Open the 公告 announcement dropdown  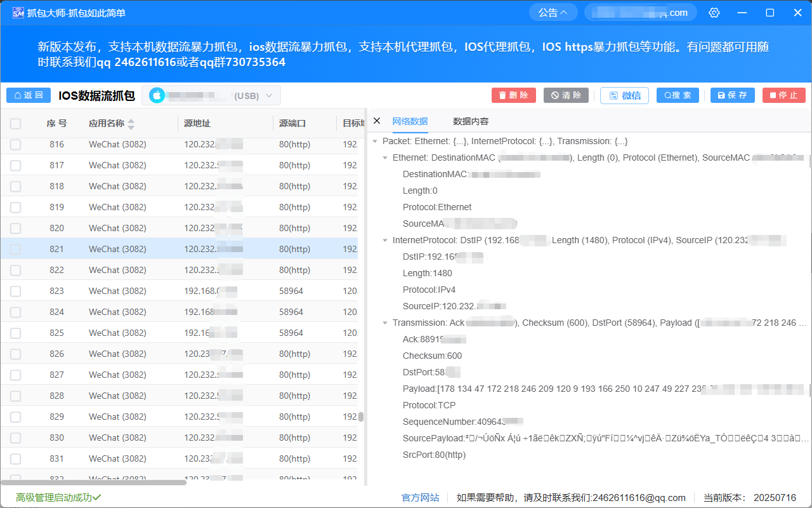pyautogui.click(x=553, y=13)
